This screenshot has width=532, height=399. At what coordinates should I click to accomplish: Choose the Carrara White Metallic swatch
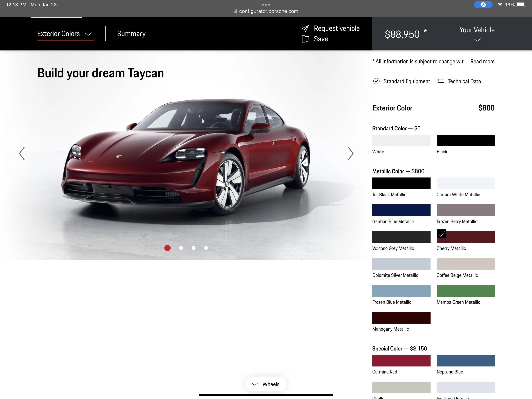point(466,183)
